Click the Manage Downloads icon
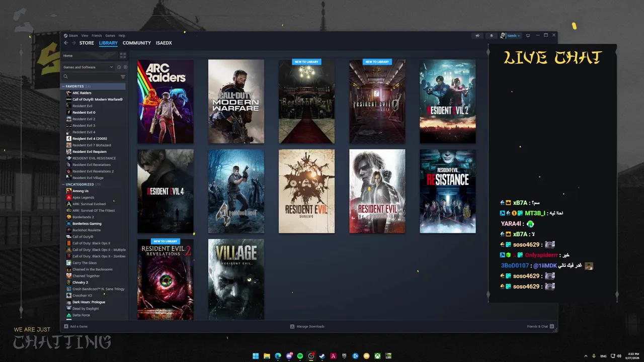 292,326
